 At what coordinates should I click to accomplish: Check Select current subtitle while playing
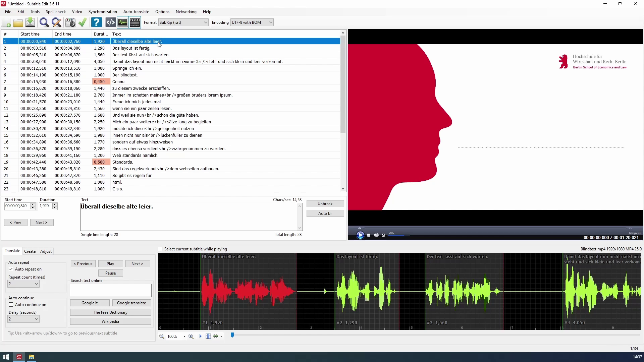point(160,249)
